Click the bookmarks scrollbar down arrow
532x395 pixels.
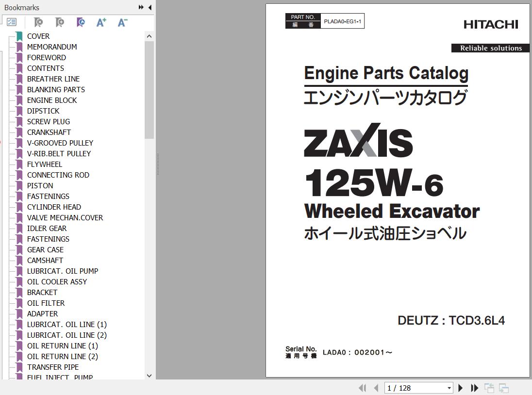(x=149, y=376)
